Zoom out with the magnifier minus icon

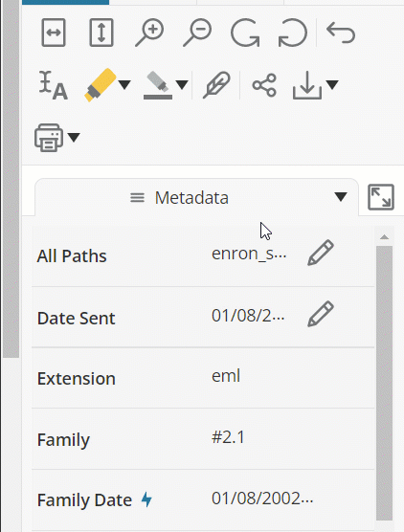(197, 33)
